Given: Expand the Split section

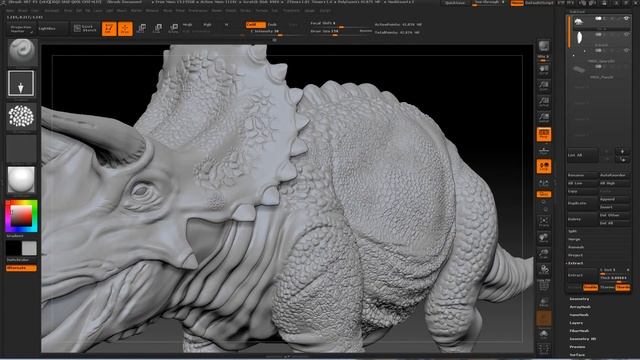Looking at the screenshot, I should coord(572,231).
